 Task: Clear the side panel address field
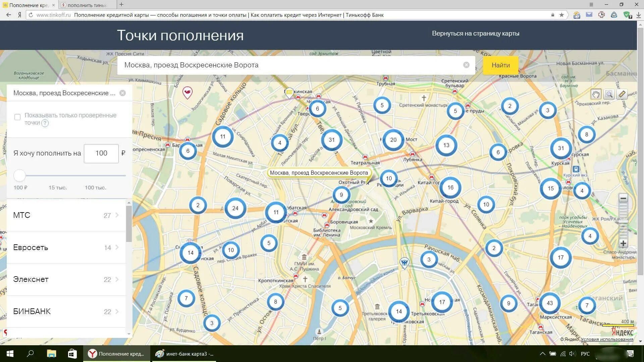(x=123, y=93)
